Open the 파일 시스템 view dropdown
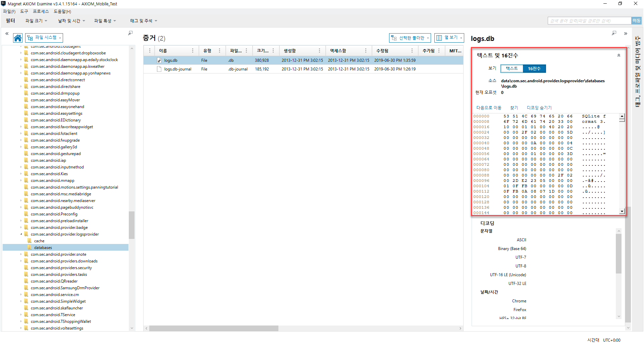This screenshot has height=349, width=644. [x=44, y=38]
